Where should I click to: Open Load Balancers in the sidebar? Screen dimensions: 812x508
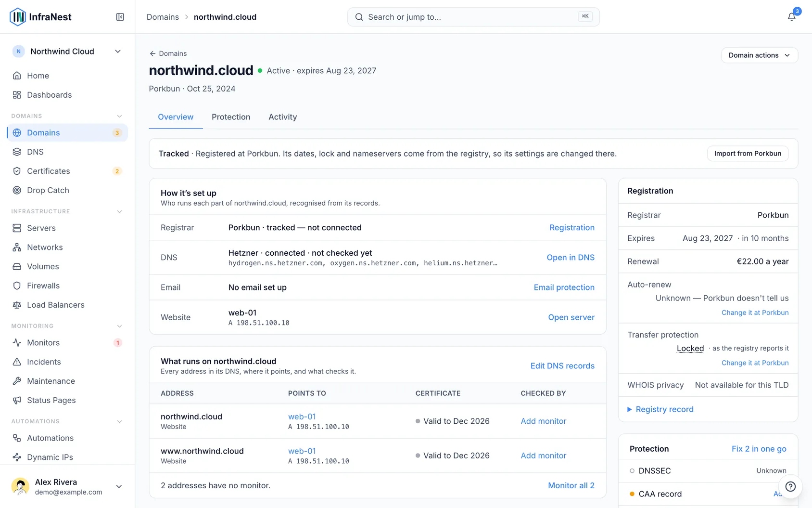click(x=67, y=305)
